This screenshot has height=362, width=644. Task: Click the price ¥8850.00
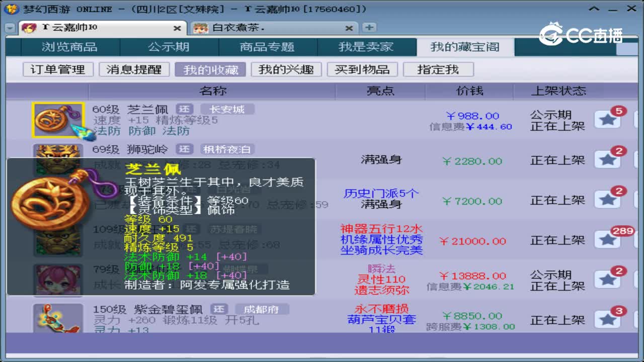click(x=472, y=316)
